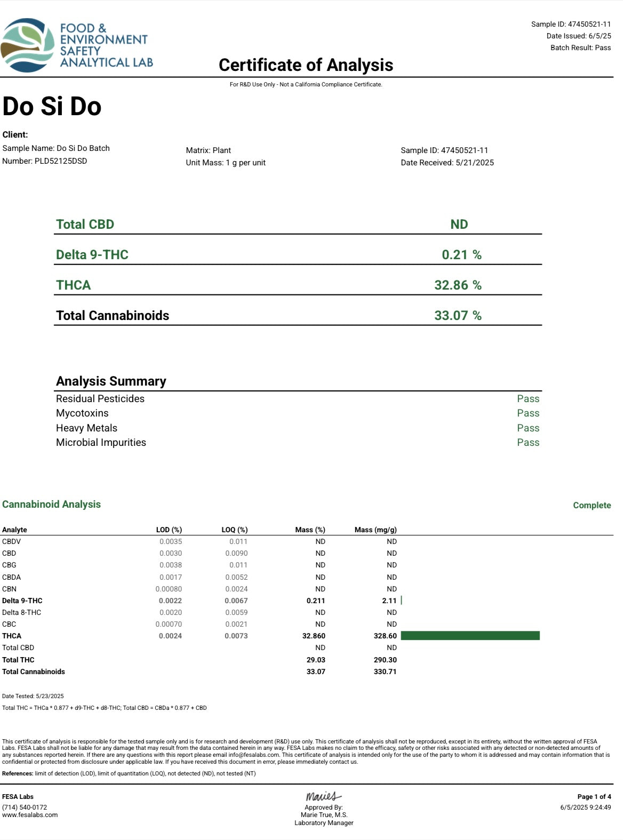
Task: Click the Total THC row label
Action: (18, 660)
